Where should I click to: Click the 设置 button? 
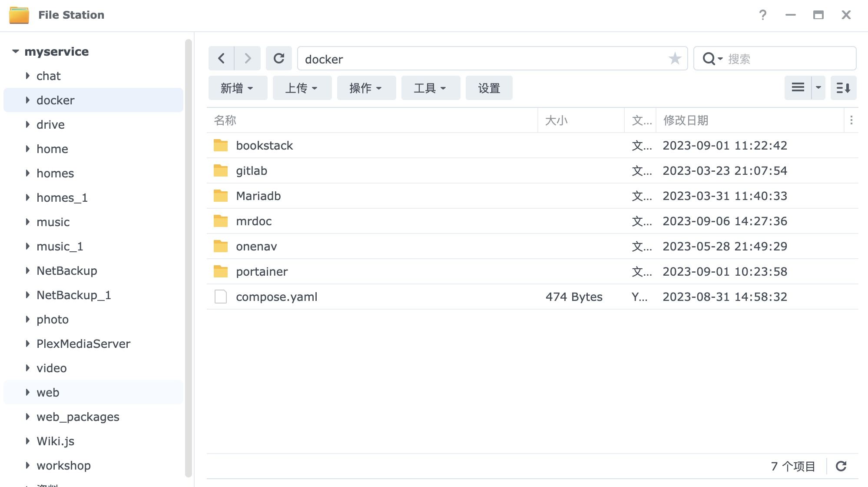coord(489,88)
